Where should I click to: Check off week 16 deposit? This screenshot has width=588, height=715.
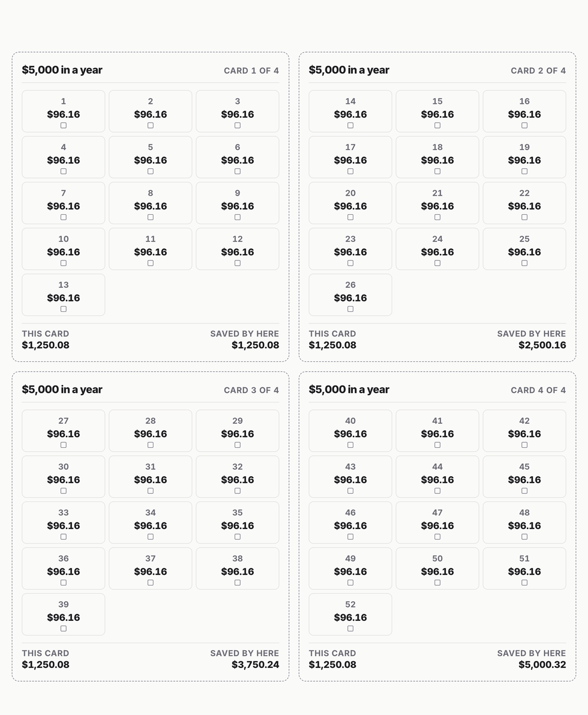click(524, 126)
